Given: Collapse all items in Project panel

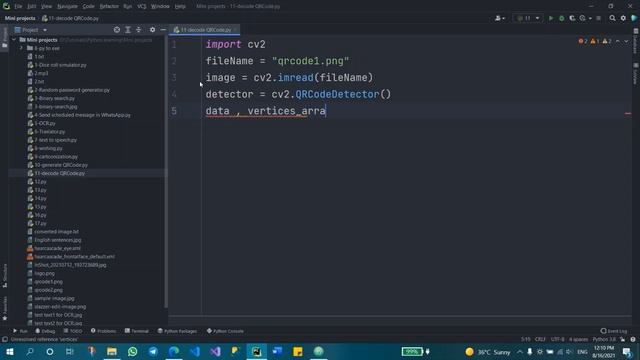Looking at the screenshot, I should click(x=138, y=30).
